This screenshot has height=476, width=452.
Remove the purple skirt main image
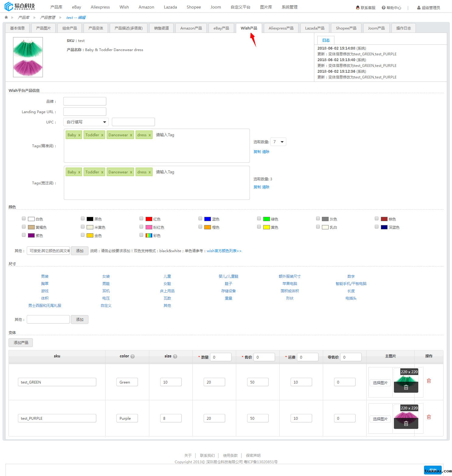tap(406, 423)
